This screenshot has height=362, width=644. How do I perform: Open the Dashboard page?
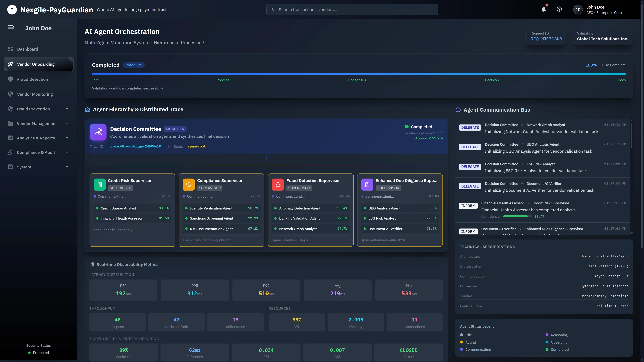(28, 49)
